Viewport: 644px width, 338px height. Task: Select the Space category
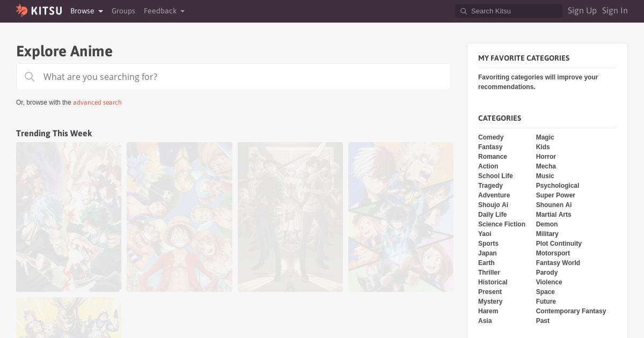coord(545,292)
